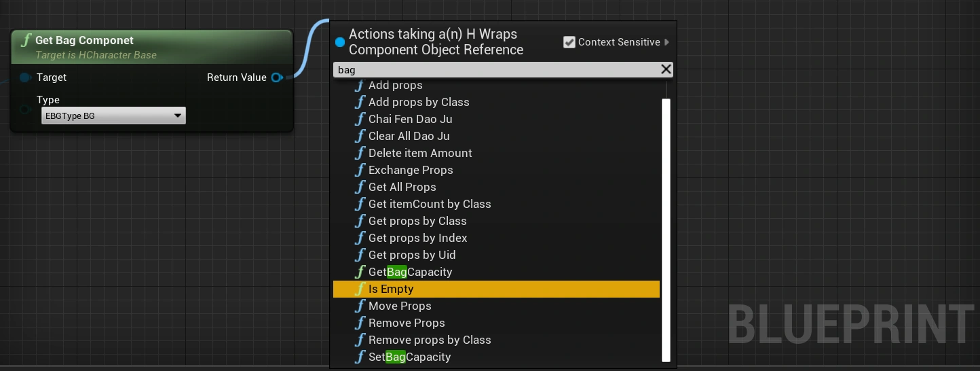This screenshot has width=980, height=371.
Task: Choose Add props by Class action
Action: (418, 102)
